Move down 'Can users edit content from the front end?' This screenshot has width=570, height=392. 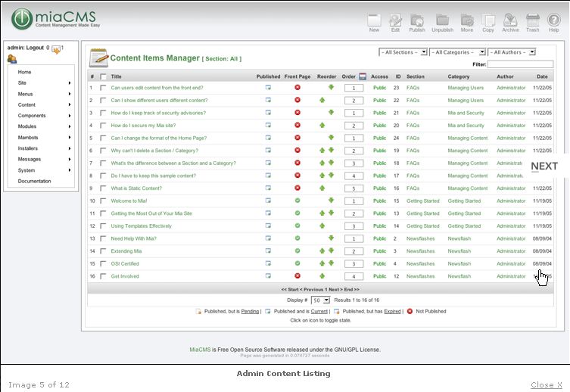tap(331, 87)
